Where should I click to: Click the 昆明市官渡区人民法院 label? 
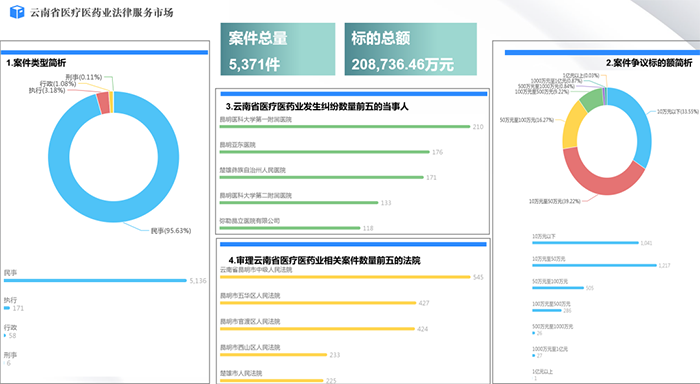coord(250,321)
